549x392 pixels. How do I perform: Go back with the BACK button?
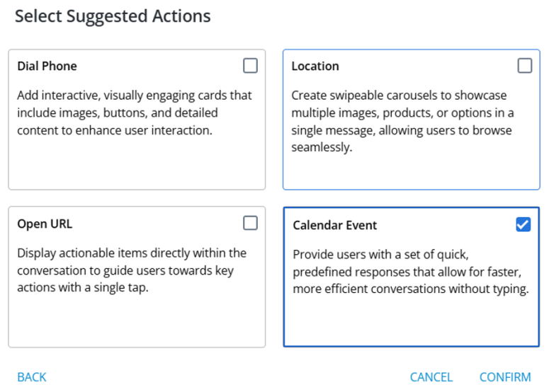32,377
